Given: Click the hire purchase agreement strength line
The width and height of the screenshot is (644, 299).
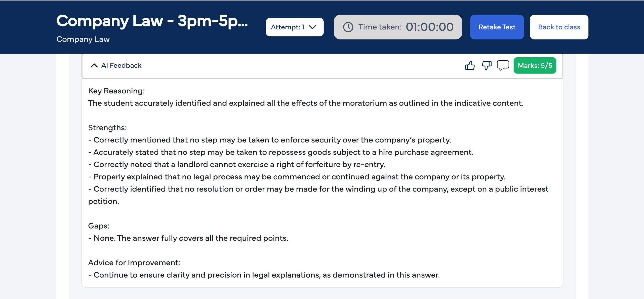Looking at the screenshot, I should click(x=281, y=152).
